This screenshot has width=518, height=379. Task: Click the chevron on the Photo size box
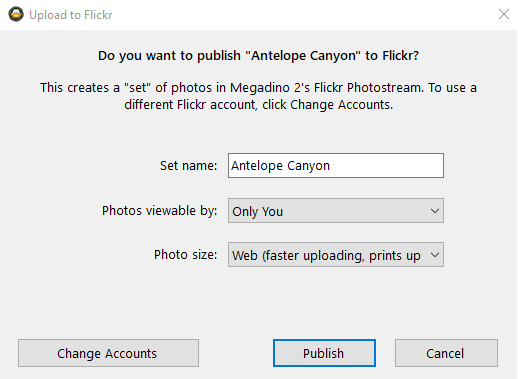tap(434, 255)
